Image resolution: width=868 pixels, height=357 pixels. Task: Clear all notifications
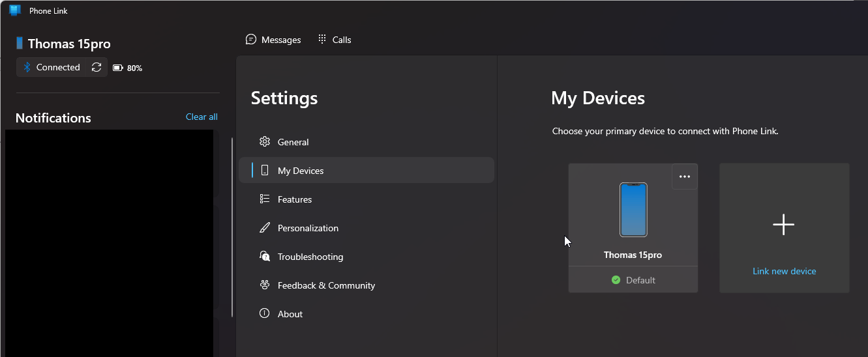202,117
